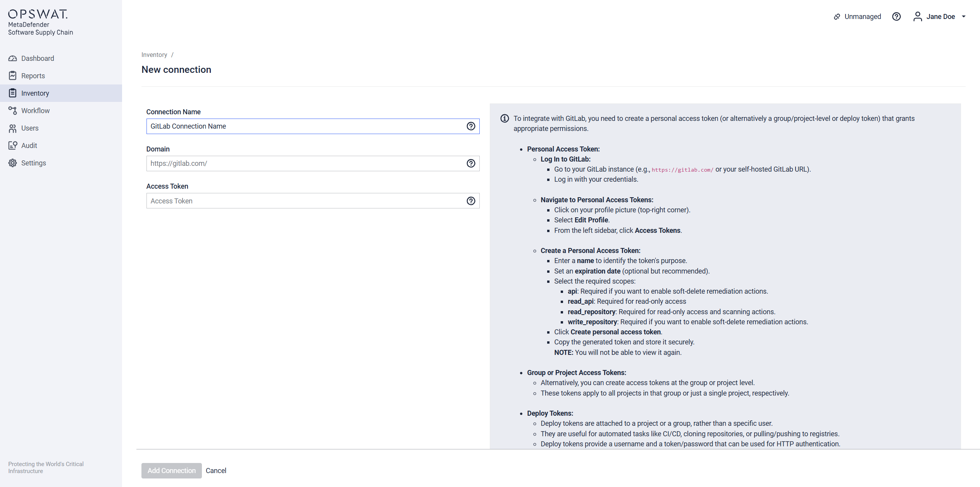Focus the Domain input field
Image resolution: width=980 pixels, height=487 pixels.
(x=313, y=163)
